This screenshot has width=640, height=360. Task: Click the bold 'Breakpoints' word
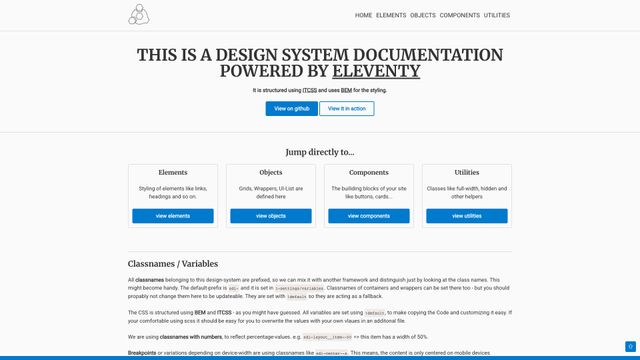click(142, 353)
